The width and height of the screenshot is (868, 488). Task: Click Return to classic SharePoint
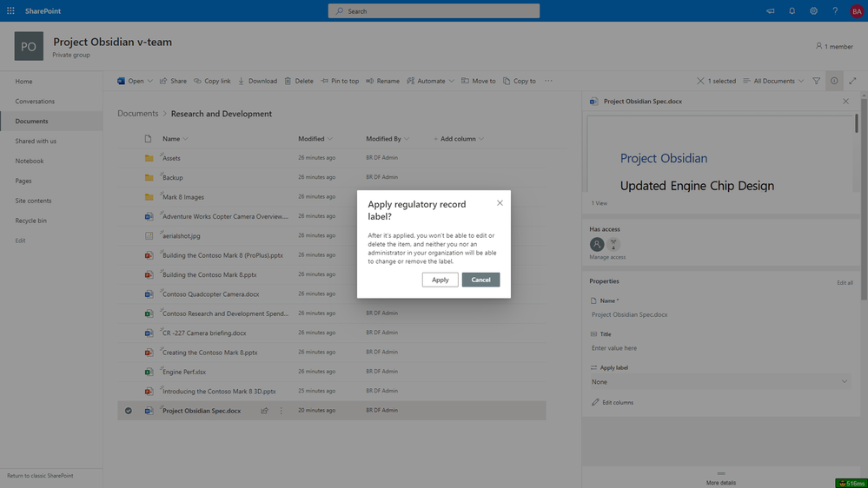[40, 476]
